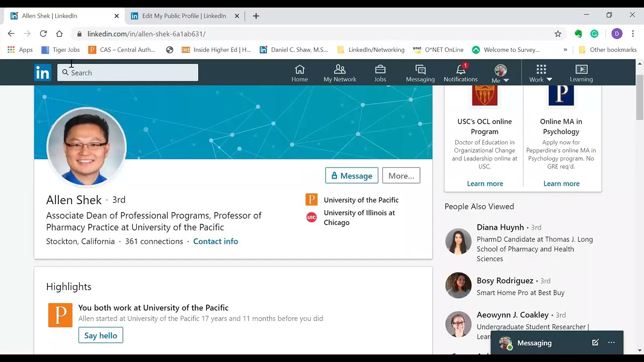Open the Chrome three-dot menu
The image size is (644, 362).
click(x=633, y=34)
